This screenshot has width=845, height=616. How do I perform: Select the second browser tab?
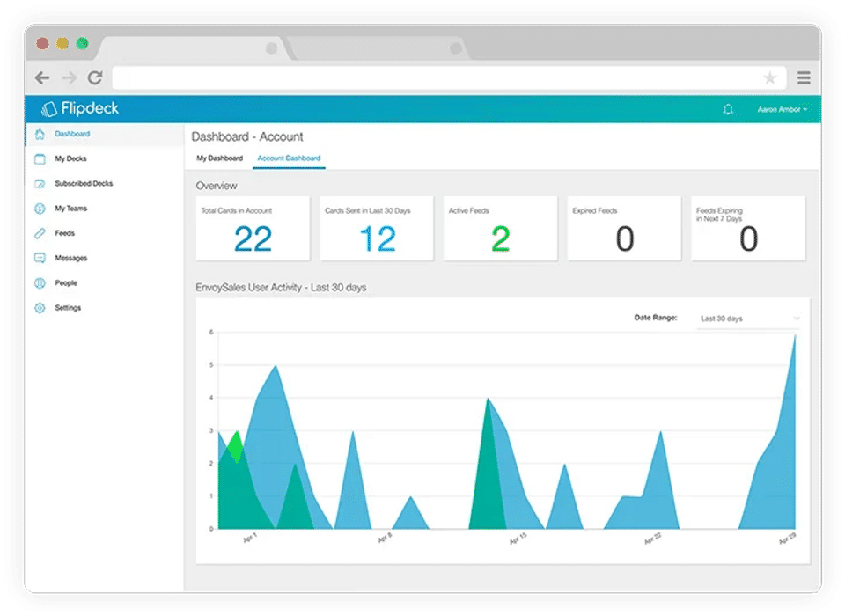378,48
